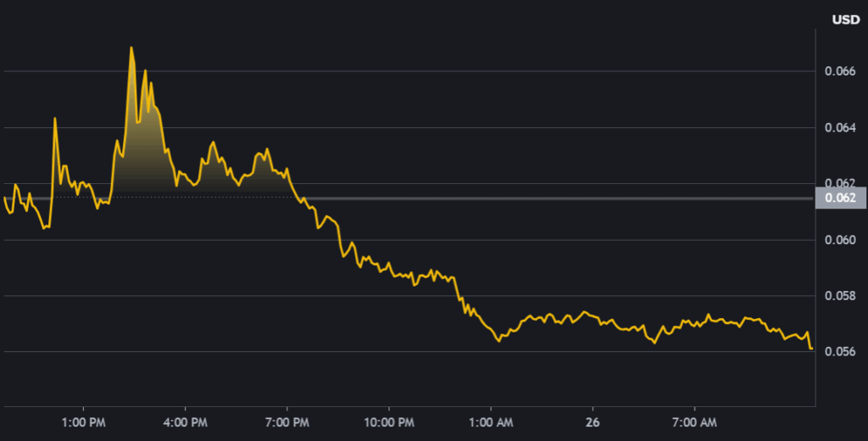Click the 7:00 PM time axis label
This screenshot has height=441, width=868.
[287, 422]
